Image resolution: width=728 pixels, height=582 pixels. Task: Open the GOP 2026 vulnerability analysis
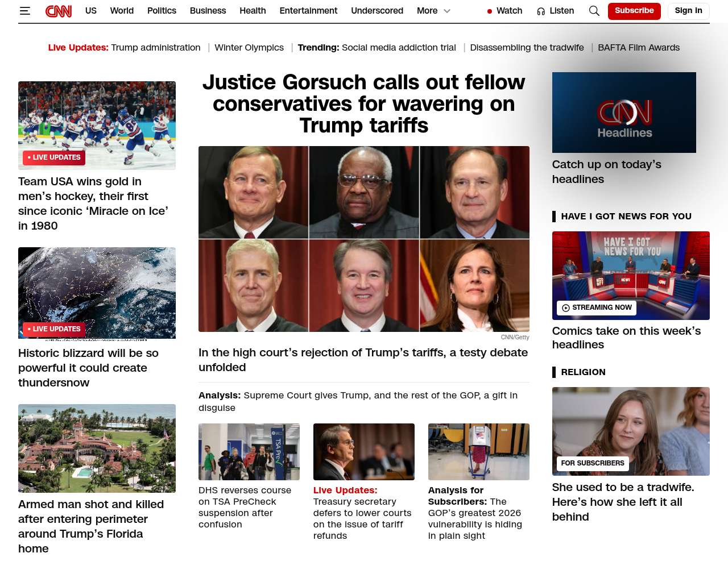click(475, 513)
